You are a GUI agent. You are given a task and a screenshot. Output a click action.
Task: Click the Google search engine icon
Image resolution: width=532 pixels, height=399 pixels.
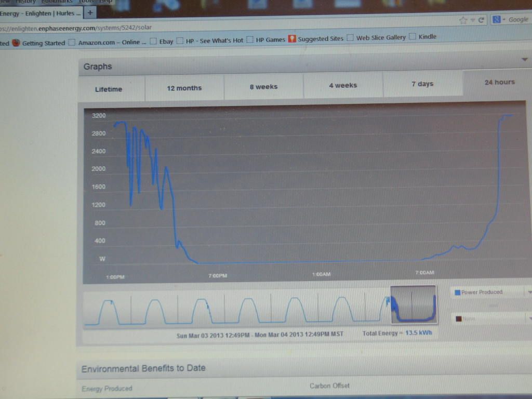pos(497,20)
